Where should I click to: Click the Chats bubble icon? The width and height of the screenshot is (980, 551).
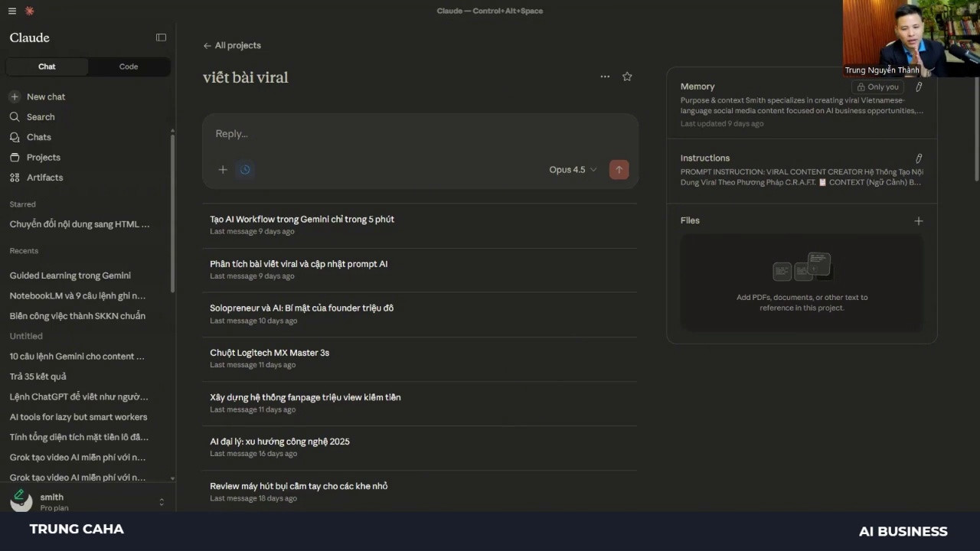15,137
